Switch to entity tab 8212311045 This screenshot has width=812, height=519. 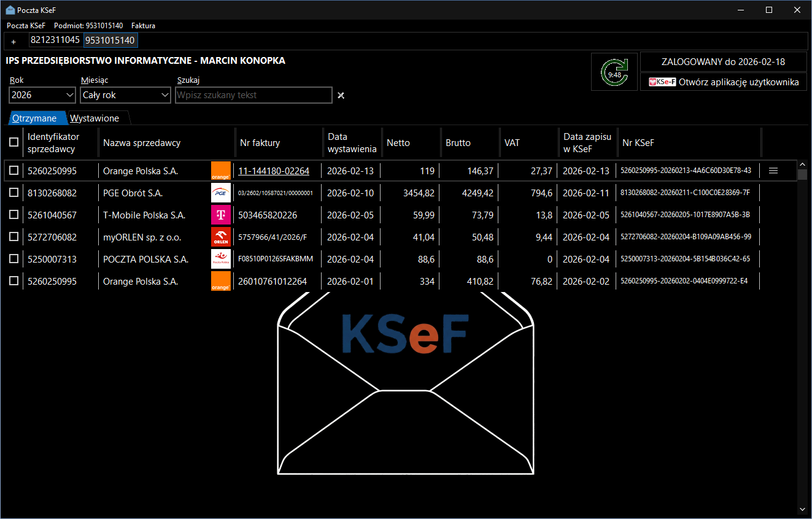(x=55, y=40)
